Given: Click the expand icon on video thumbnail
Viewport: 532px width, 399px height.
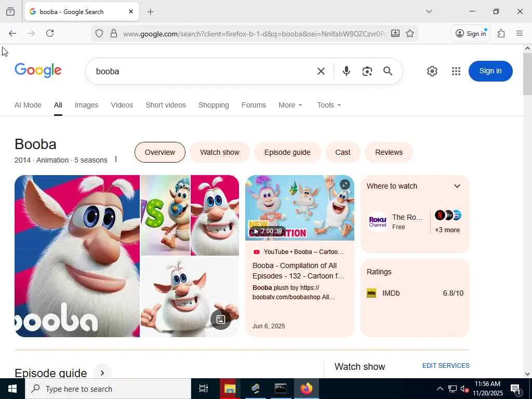Looking at the screenshot, I should point(344,184).
